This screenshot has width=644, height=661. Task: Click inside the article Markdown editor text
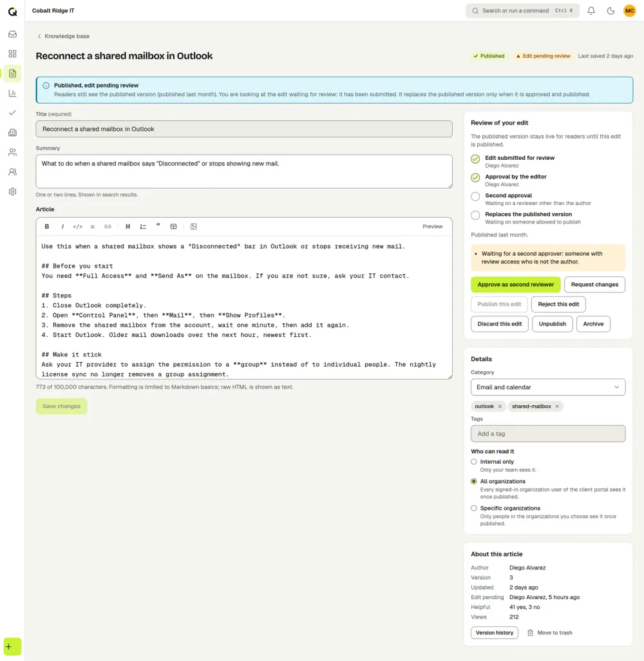point(244,307)
